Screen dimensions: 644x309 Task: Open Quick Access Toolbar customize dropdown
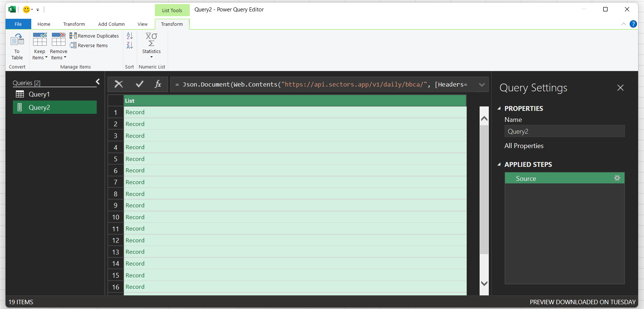pyautogui.click(x=38, y=10)
